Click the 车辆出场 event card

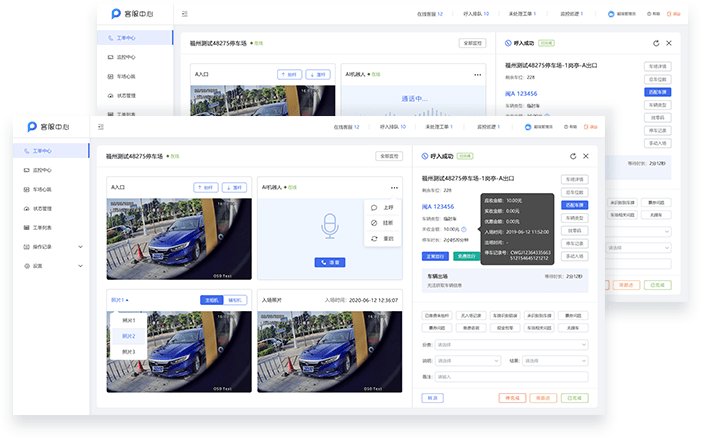[505, 281]
